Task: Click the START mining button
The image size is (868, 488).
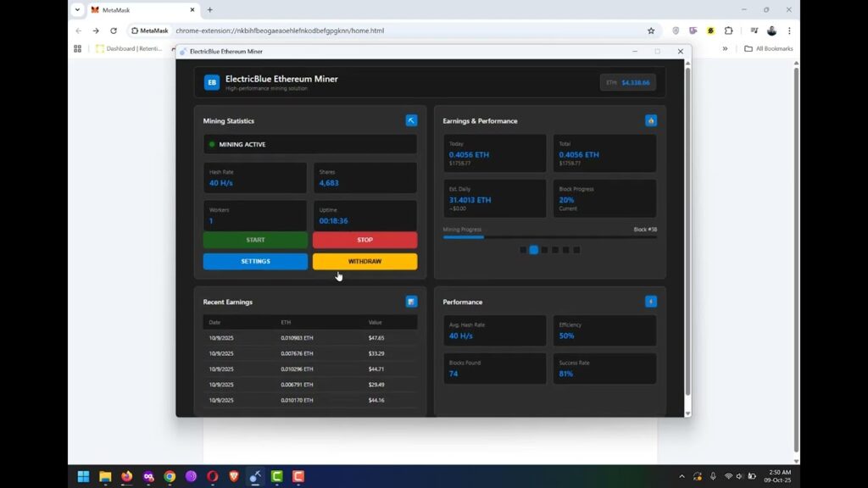Action: pyautogui.click(x=255, y=240)
